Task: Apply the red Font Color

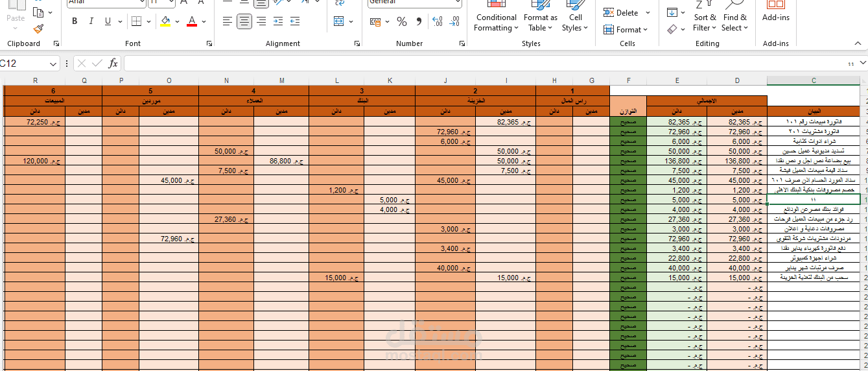Action: click(192, 21)
